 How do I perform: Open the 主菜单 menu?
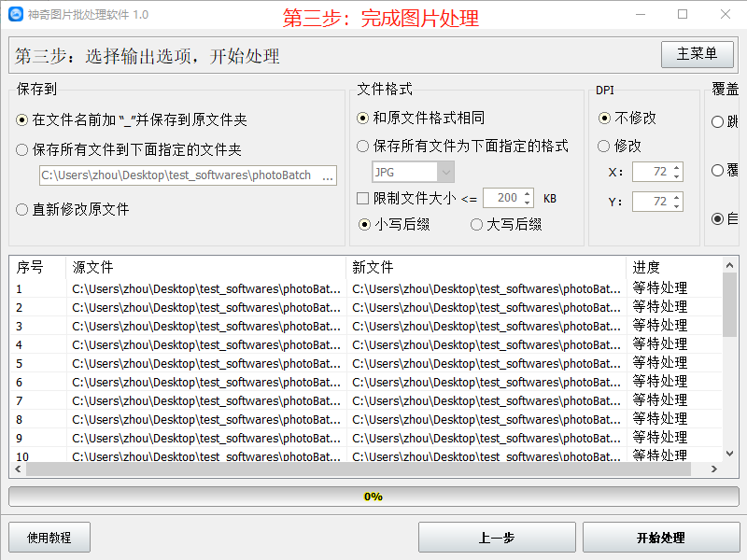[697, 54]
